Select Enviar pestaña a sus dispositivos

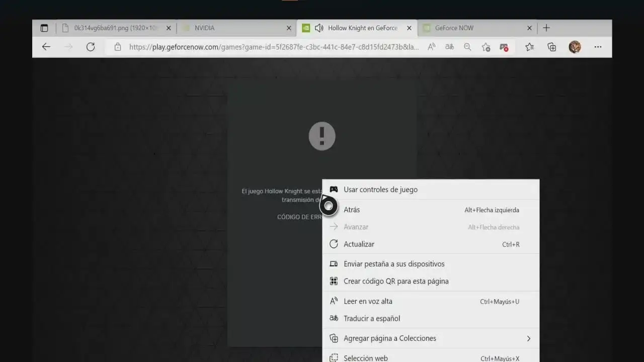[430, 263]
